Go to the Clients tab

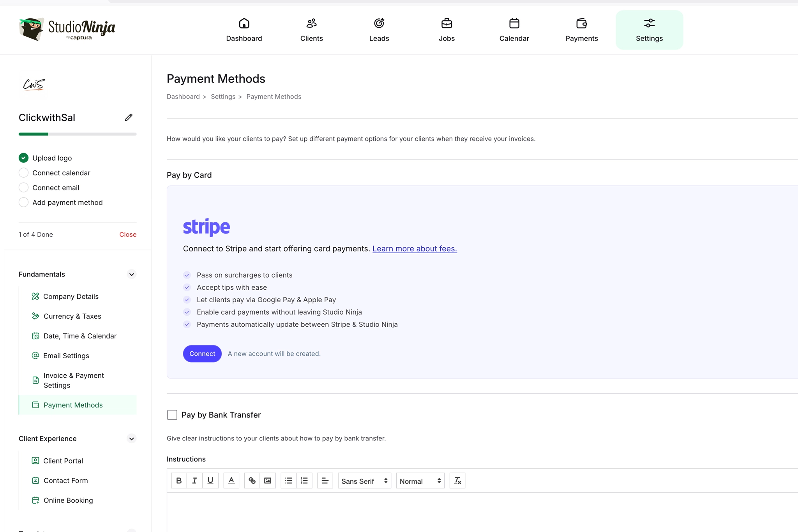(312, 30)
